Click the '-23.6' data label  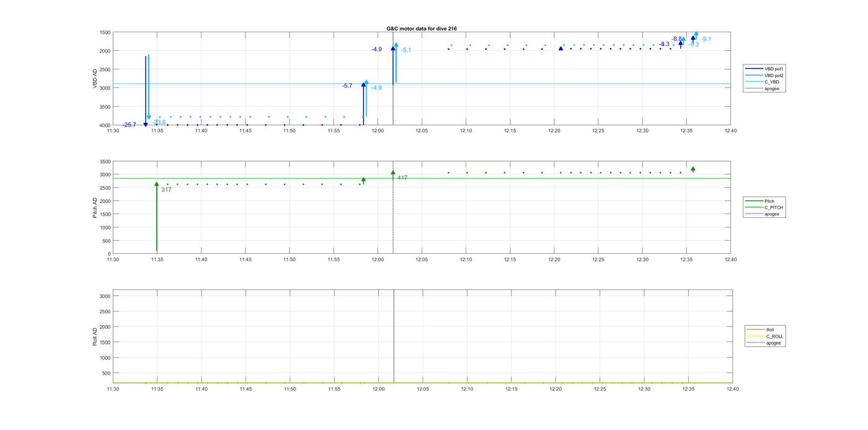click(x=159, y=122)
